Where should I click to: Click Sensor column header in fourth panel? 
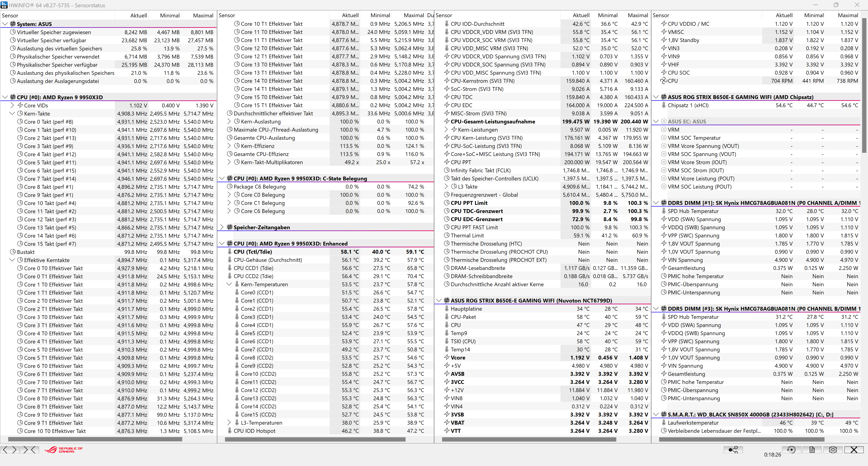point(706,16)
